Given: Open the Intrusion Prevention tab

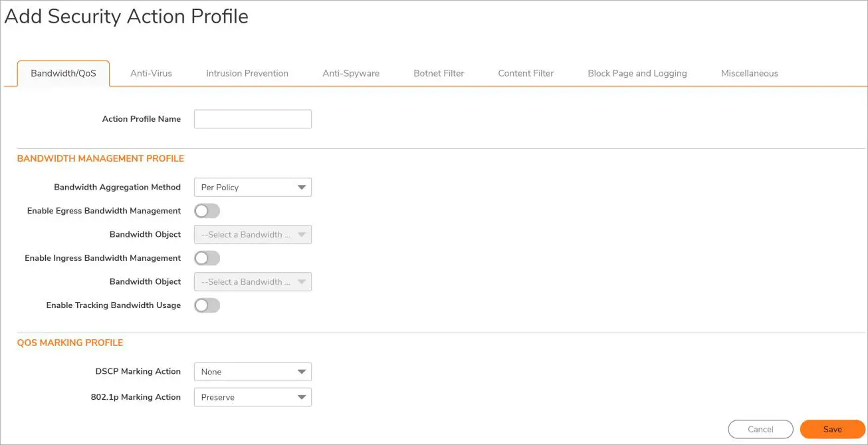Looking at the screenshot, I should pyautogui.click(x=247, y=73).
